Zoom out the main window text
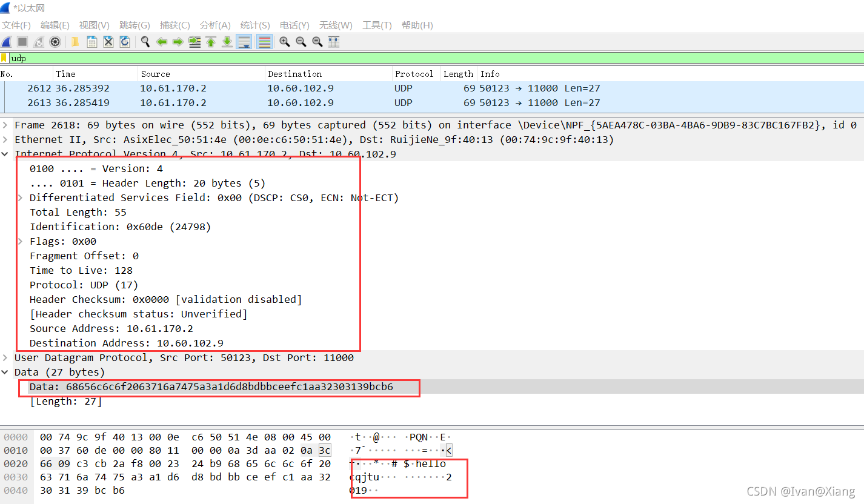Image resolution: width=864 pixels, height=504 pixels. pos(301,42)
